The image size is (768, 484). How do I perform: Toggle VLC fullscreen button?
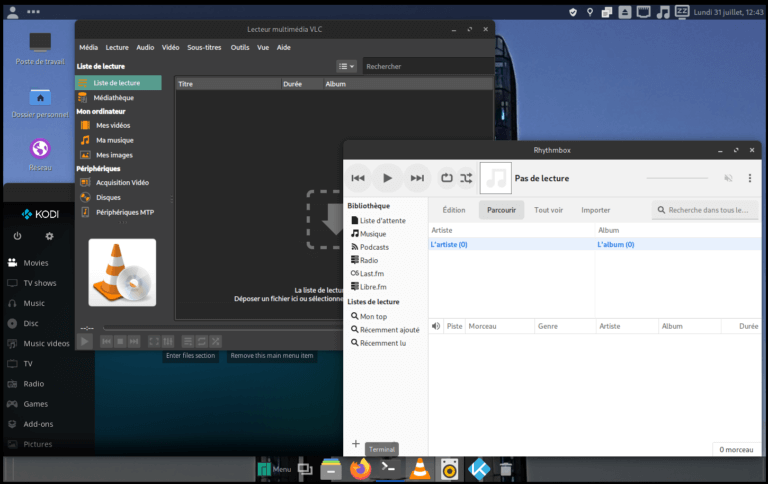pyautogui.click(x=154, y=341)
